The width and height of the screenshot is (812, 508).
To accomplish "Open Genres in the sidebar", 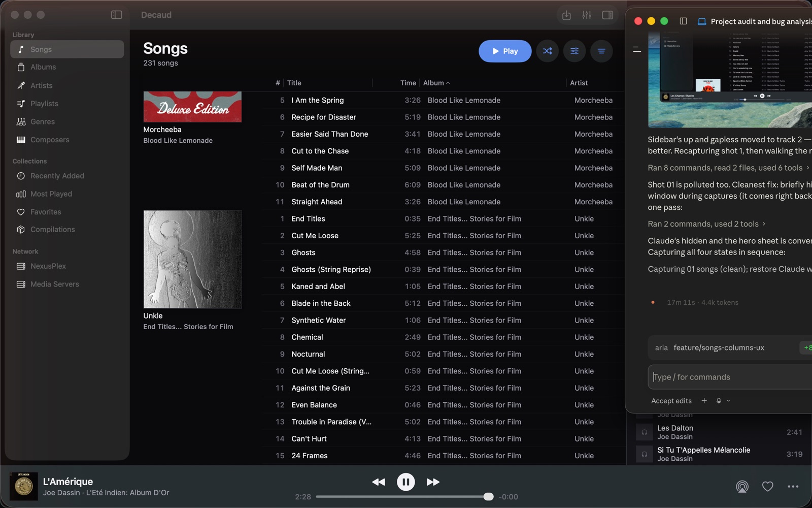I will pos(67,122).
